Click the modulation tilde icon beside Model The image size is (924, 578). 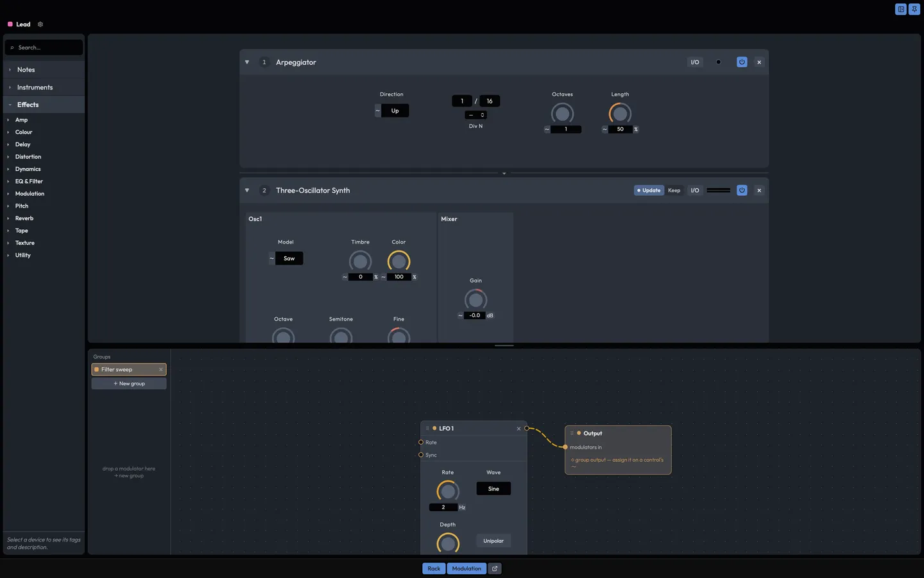[271, 258]
